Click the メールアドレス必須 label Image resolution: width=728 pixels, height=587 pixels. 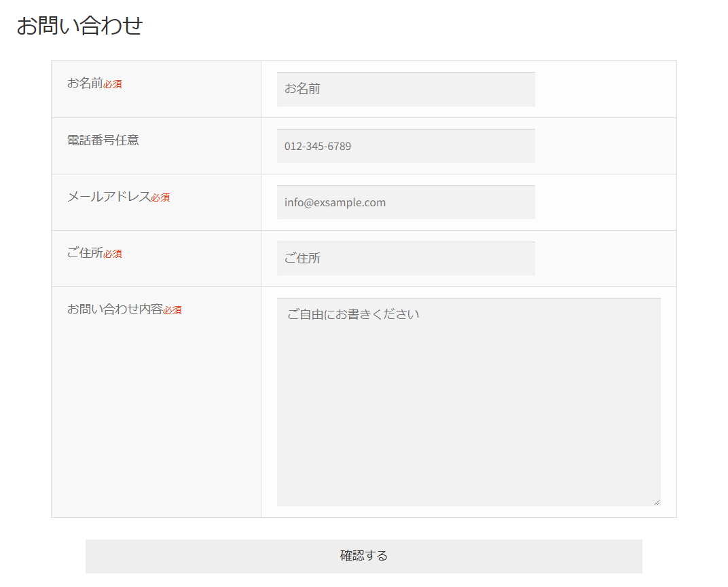tap(118, 197)
